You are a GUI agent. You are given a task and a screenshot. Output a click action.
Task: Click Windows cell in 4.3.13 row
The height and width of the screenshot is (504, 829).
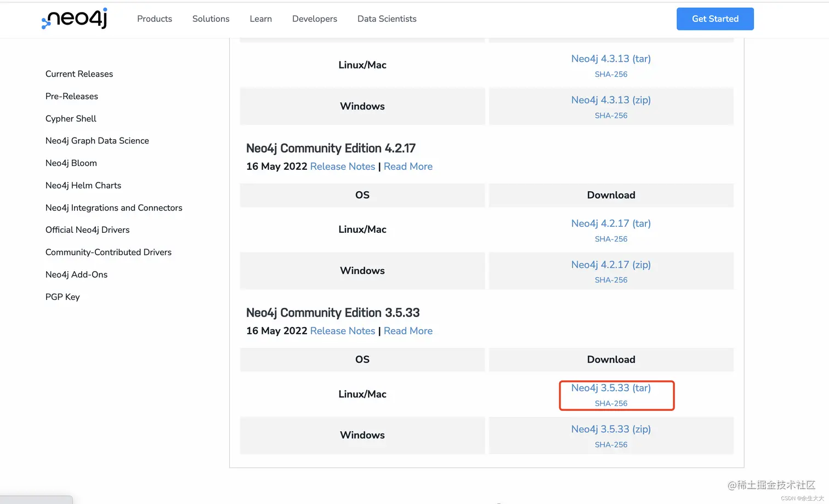[x=362, y=106]
